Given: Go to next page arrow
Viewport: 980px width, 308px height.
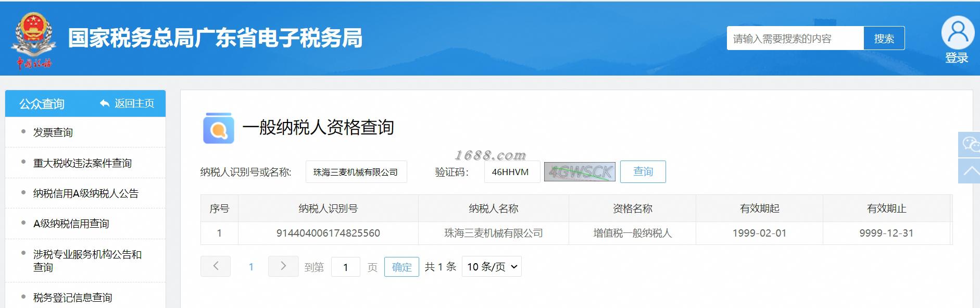Looking at the screenshot, I should 283,266.
